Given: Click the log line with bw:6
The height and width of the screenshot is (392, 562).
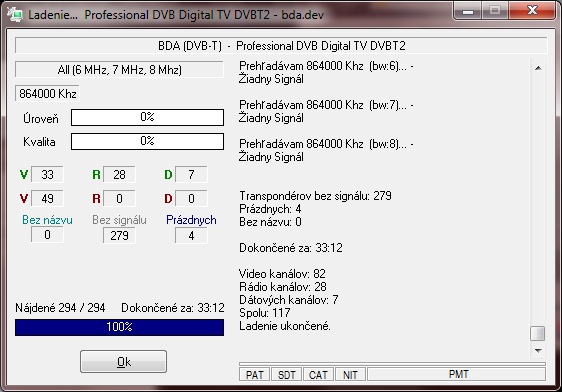Looking at the screenshot, I should click(x=326, y=66).
